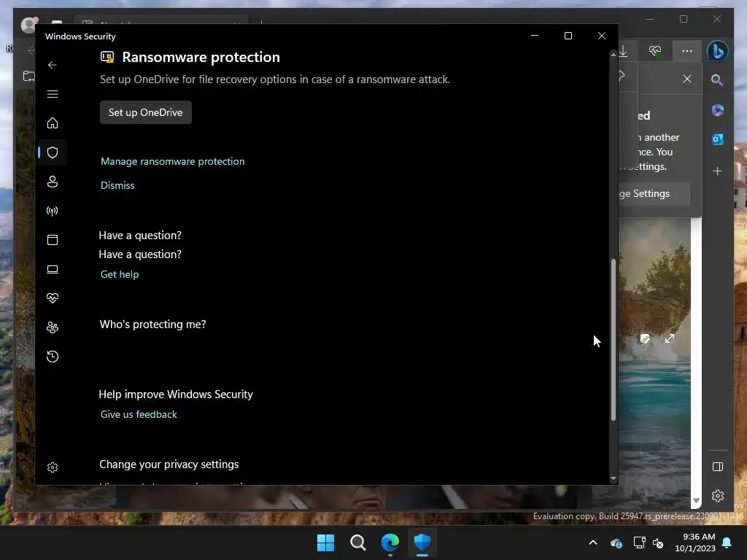
Task: Click the Settings button in the Edge popup
Action: coord(654,194)
